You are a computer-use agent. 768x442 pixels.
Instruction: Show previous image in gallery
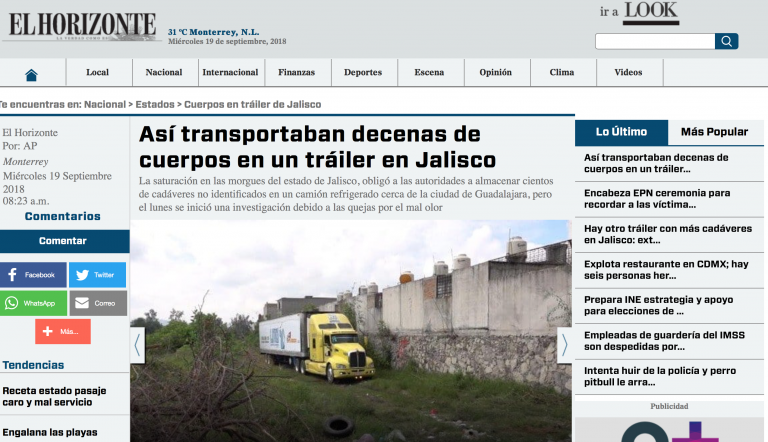coord(138,345)
